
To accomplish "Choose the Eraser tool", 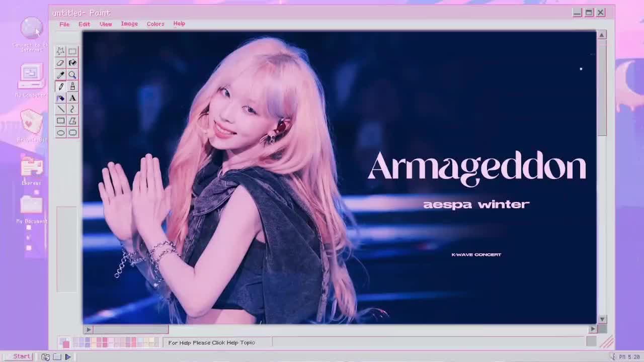I will coord(60,63).
